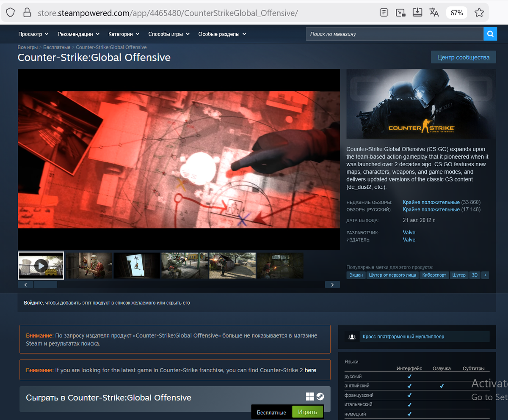Click Войдите login link
This screenshot has width=508, height=420.
[33, 303]
